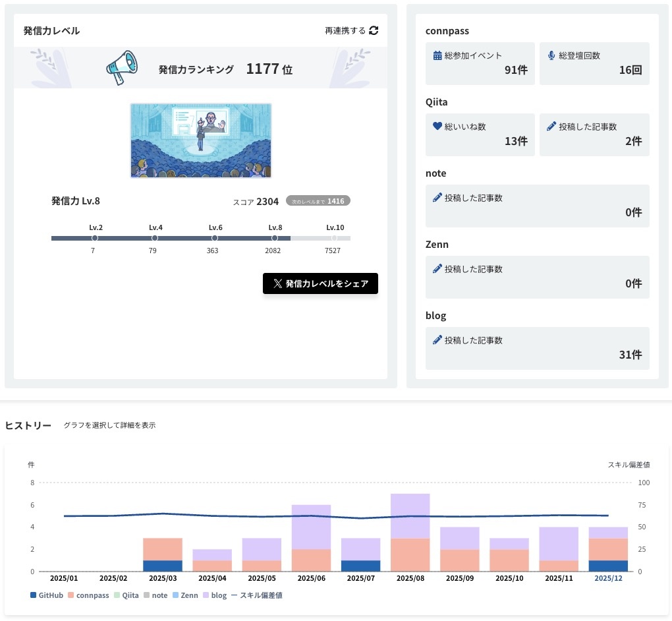Select the 2025/06 stacked bar in chart
This screenshot has height=621, width=672.
click(311, 537)
